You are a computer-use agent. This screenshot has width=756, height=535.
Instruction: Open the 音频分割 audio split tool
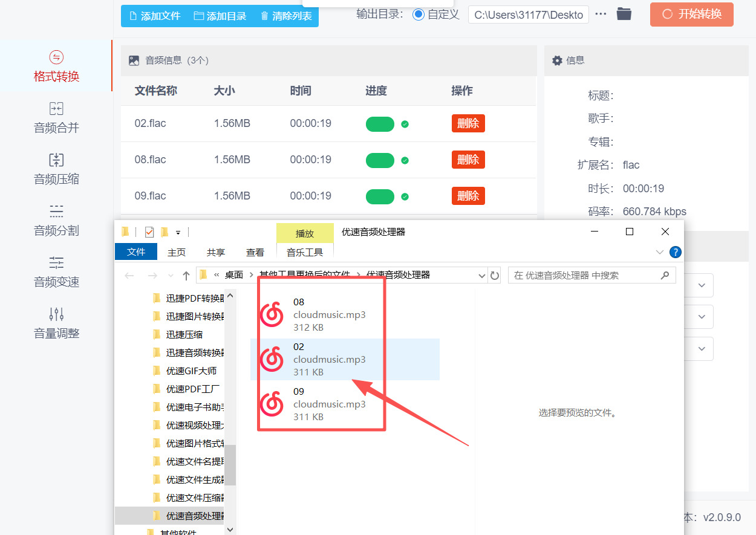point(56,221)
